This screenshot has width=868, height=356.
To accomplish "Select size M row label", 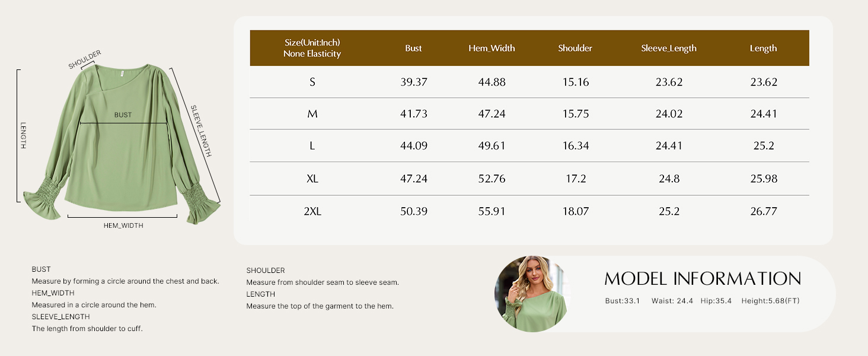I will [x=312, y=114].
